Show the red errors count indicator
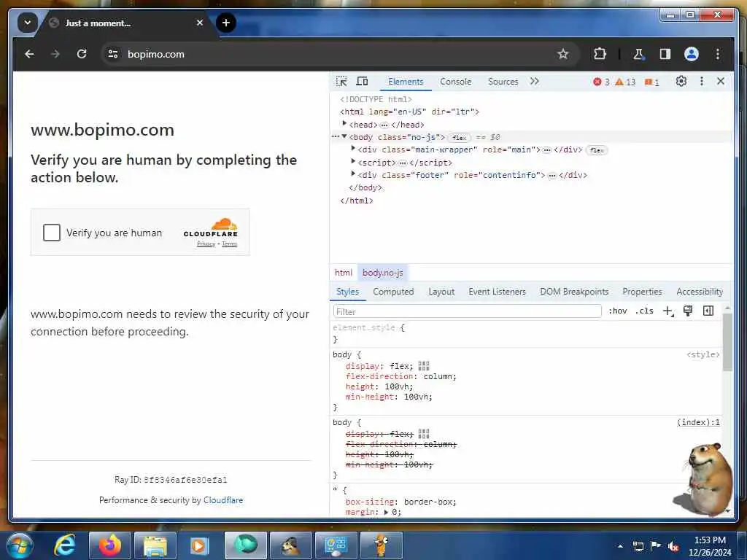 click(601, 82)
